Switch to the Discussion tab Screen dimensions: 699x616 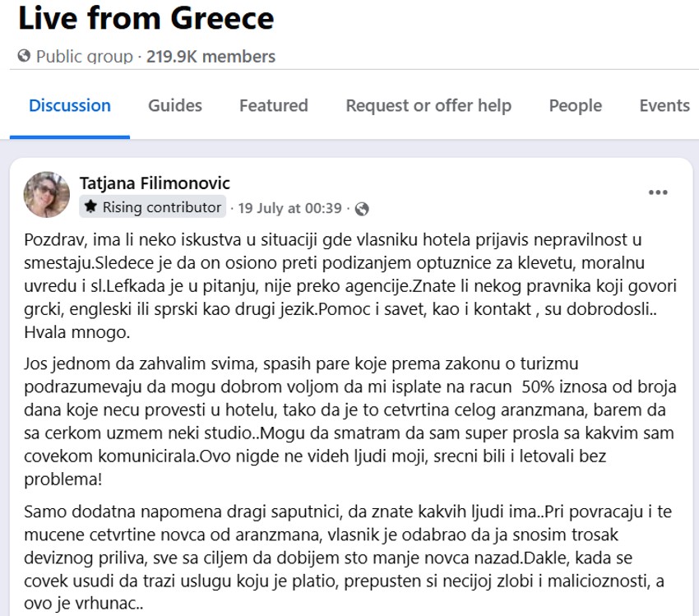click(70, 105)
